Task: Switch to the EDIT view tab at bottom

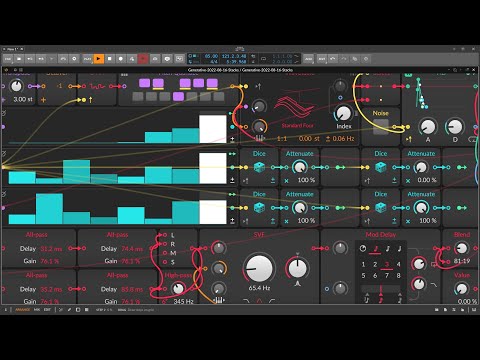Action: 47,310
